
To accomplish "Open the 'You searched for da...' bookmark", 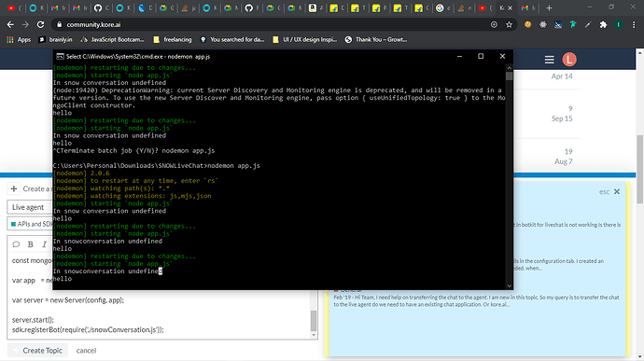I will [x=232, y=39].
